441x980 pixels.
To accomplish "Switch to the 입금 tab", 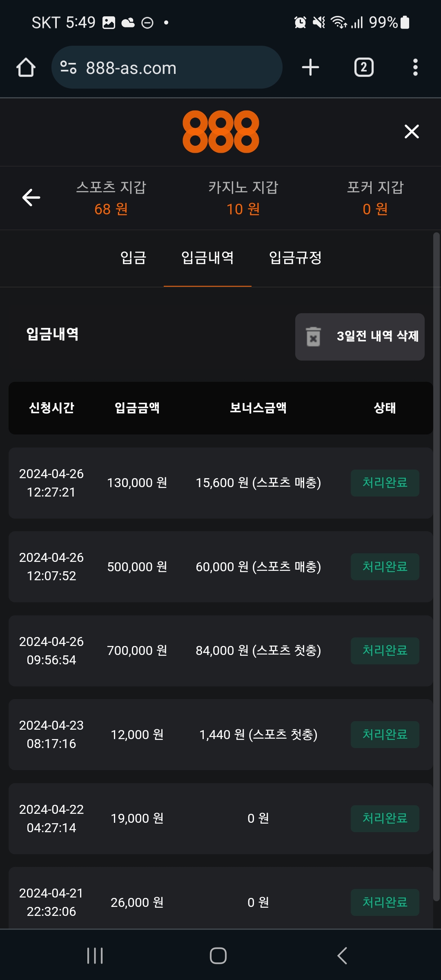I will tap(133, 258).
